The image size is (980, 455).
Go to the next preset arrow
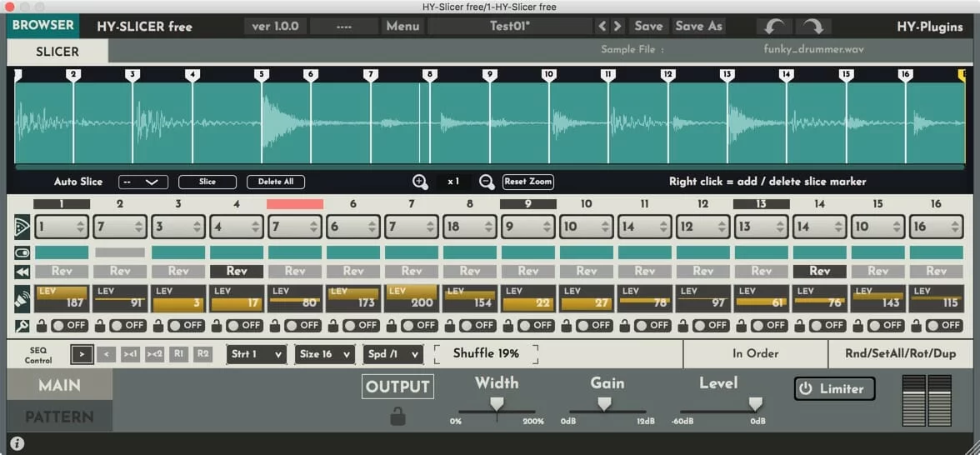[617, 26]
